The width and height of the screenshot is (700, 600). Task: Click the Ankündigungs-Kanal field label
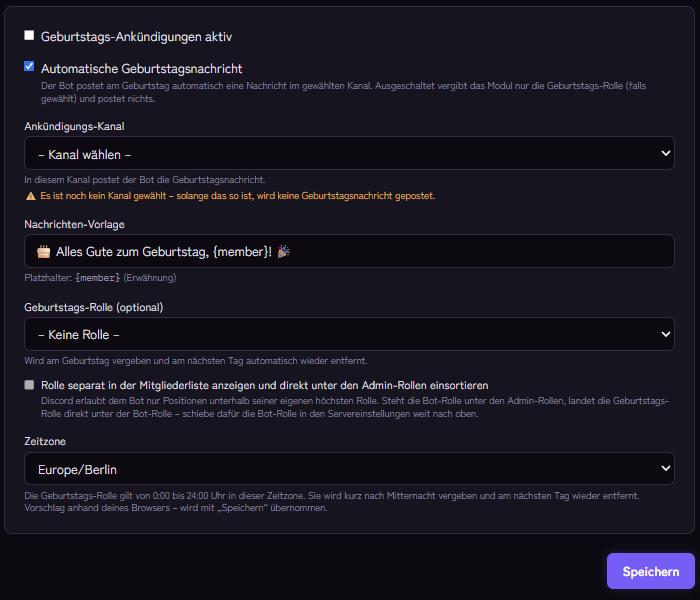pos(74,126)
